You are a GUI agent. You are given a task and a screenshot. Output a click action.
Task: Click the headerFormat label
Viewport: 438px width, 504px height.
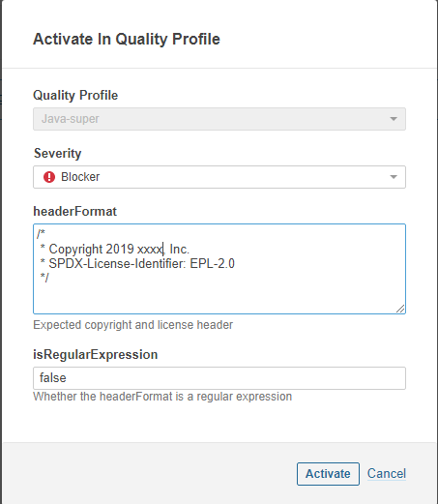coord(74,212)
